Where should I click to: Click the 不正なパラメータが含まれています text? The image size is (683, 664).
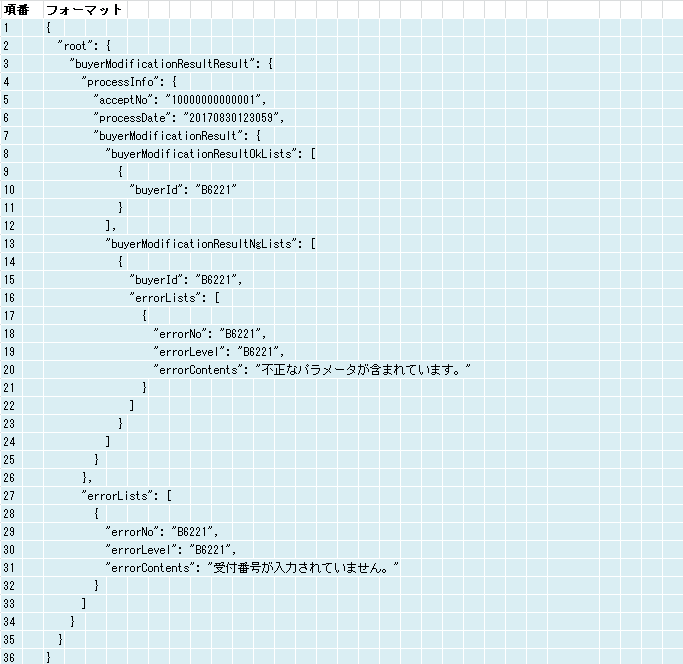(x=361, y=370)
